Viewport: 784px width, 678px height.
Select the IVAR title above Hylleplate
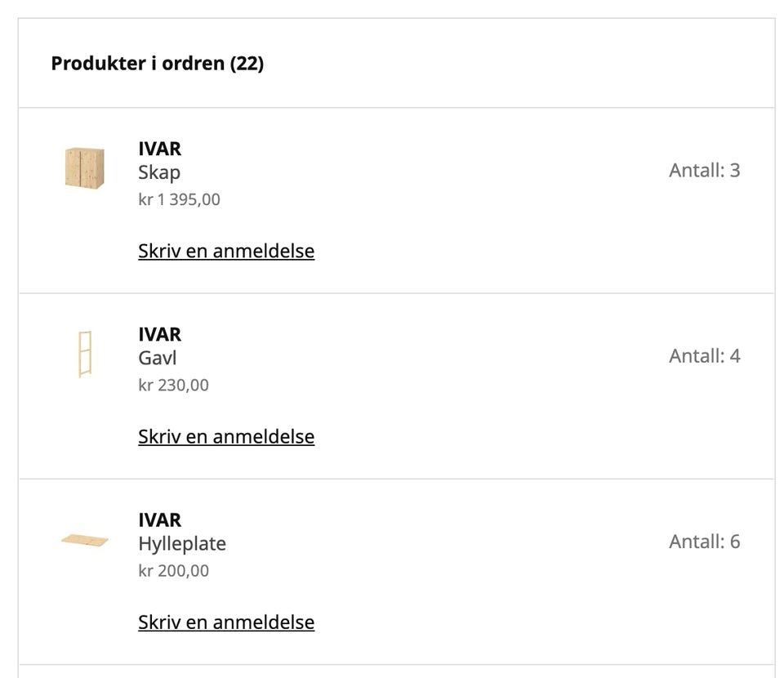click(x=160, y=520)
